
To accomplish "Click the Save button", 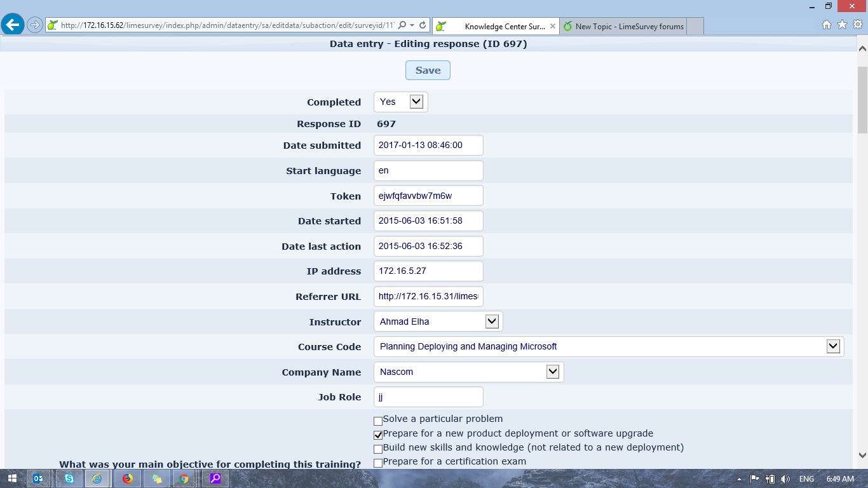I will [428, 71].
